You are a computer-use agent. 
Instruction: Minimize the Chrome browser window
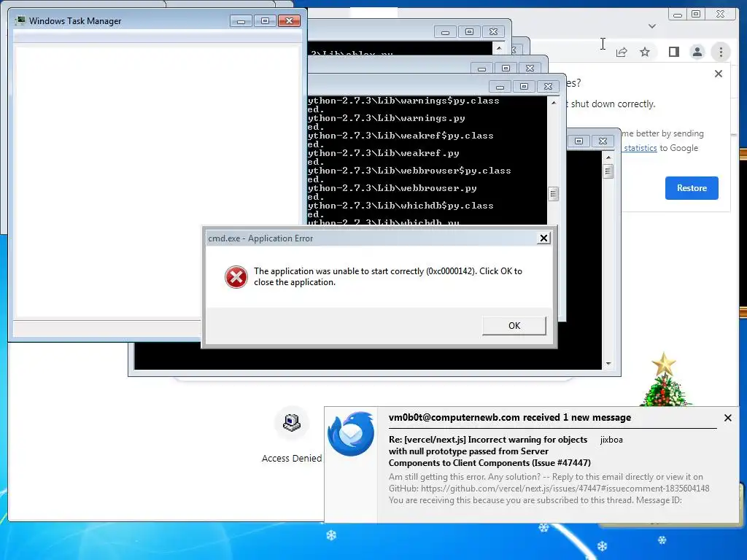[x=678, y=15]
